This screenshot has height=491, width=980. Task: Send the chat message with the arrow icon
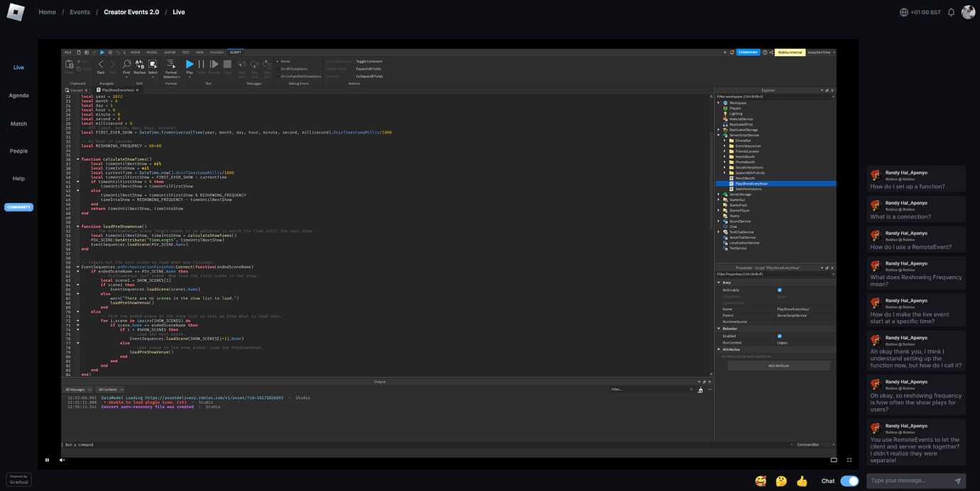click(957, 480)
